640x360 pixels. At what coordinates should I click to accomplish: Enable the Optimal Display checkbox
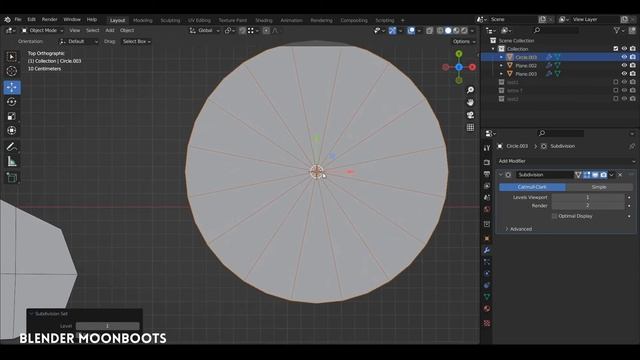pos(554,216)
